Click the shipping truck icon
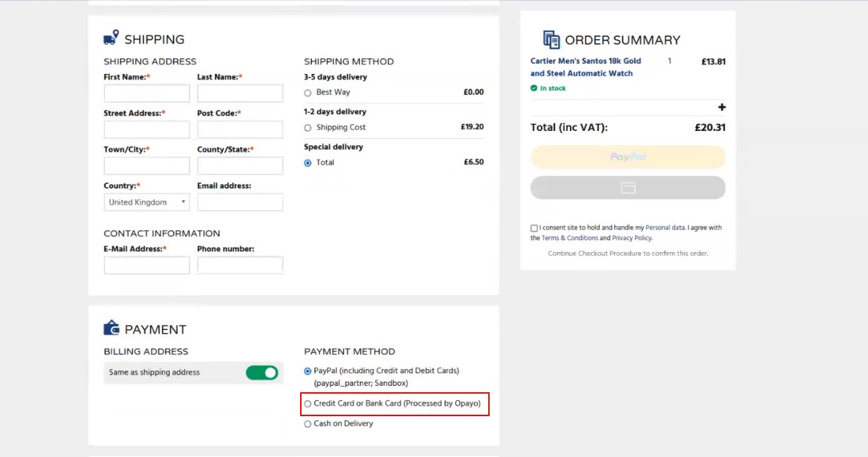Image resolution: width=868 pixels, height=457 pixels. coord(111,38)
